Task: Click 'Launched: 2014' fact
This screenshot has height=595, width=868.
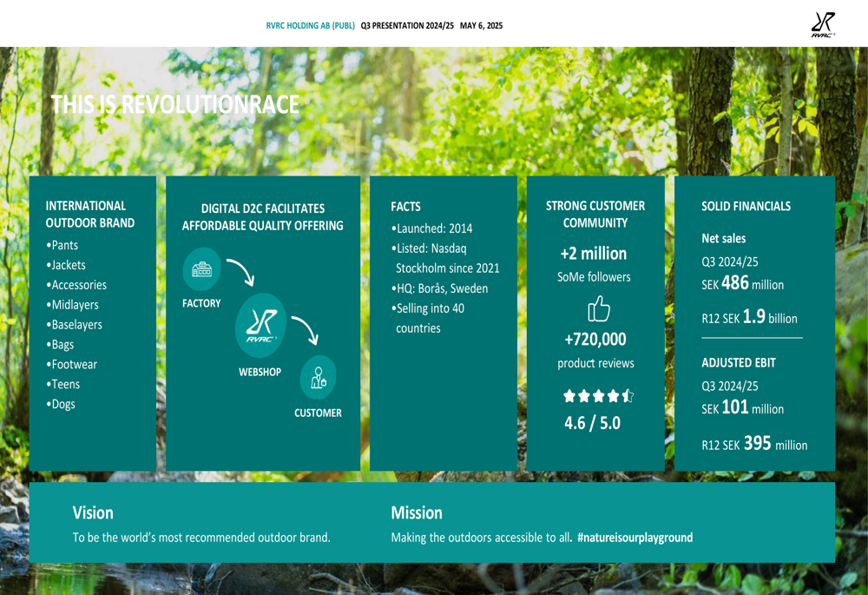Action: point(431,228)
